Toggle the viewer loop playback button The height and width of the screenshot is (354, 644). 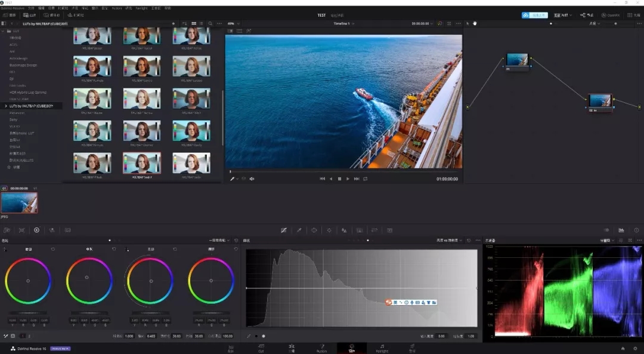click(365, 179)
